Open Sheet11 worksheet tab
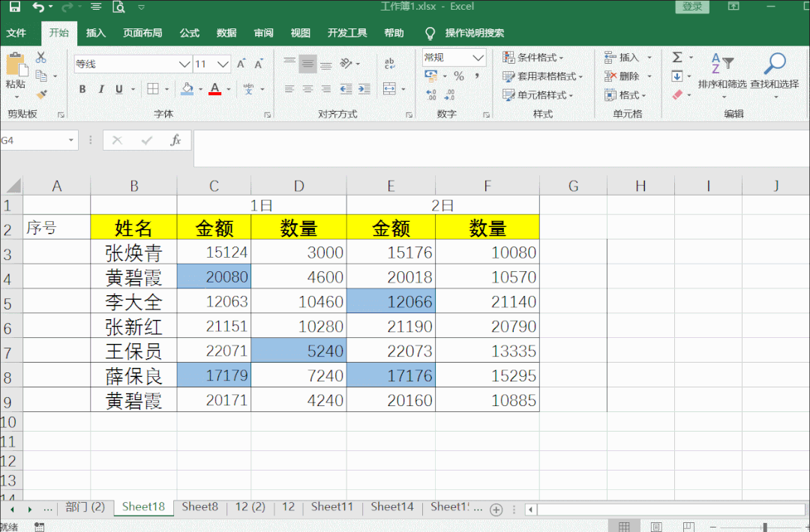 coord(332,507)
